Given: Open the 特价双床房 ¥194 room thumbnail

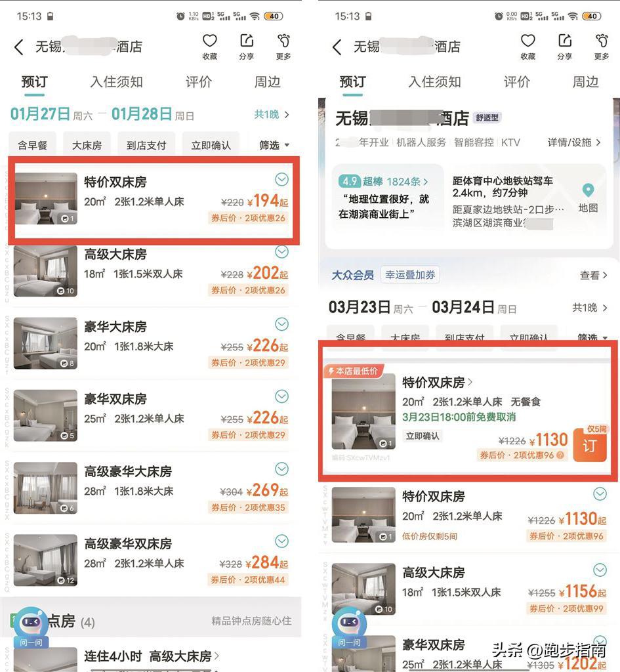Looking at the screenshot, I should point(46,198).
